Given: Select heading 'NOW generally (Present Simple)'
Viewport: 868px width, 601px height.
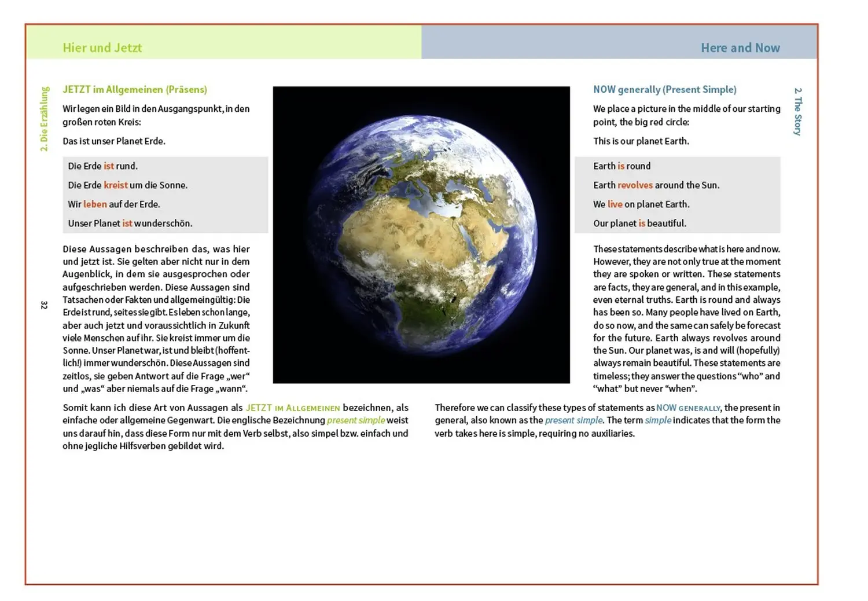Looking at the screenshot, I should coord(665,89).
